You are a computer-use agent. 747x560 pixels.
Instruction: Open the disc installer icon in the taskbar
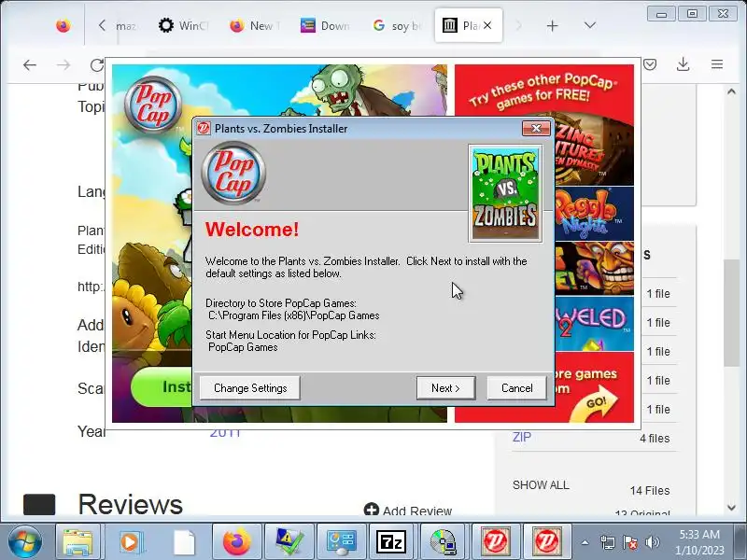click(x=444, y=541)
